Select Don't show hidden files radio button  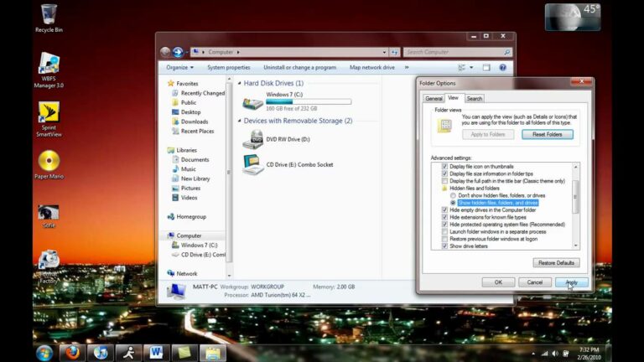pyautogui.click(x=454, y=195)
